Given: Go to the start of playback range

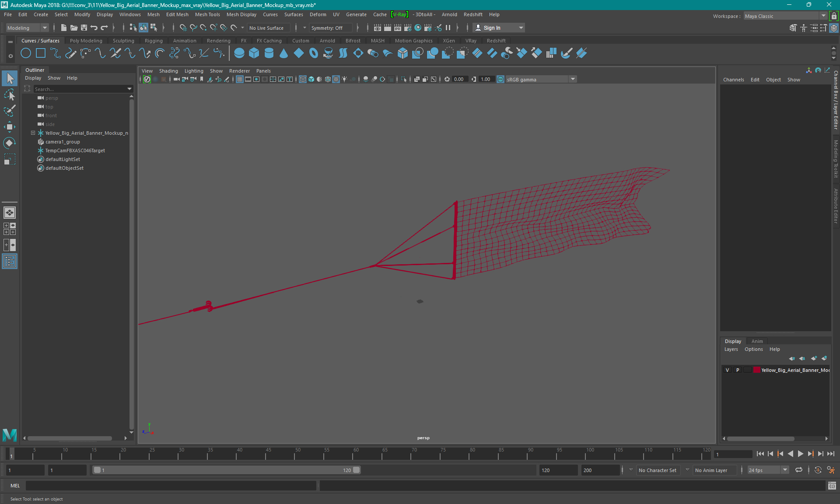Looking at the screenshot, I should pos(760,454).
